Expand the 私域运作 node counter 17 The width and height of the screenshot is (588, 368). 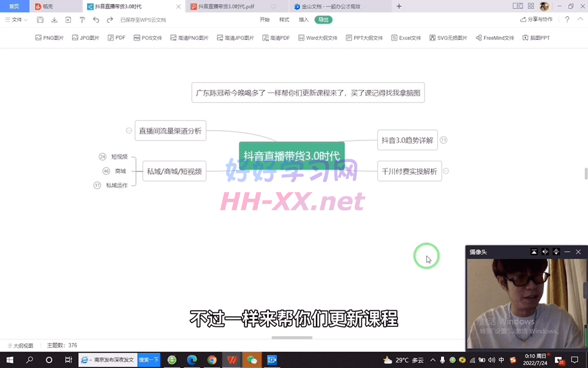(x=97, y=185)
